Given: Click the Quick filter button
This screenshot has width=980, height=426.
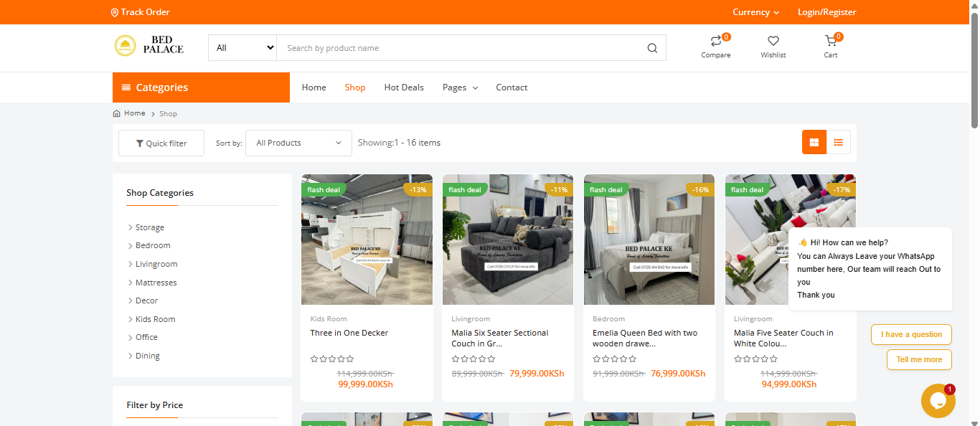Looking at the screenshot, I should point(161,143).
